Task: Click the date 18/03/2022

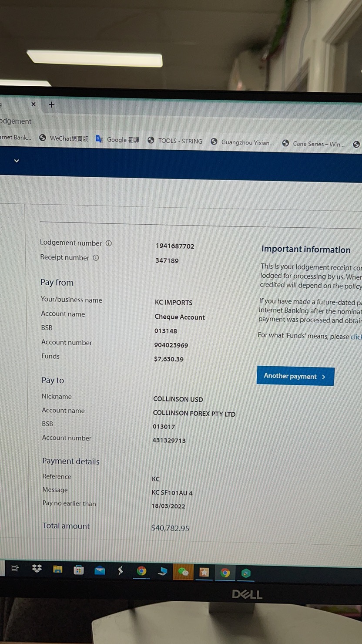Action: [x=168, y=506]
